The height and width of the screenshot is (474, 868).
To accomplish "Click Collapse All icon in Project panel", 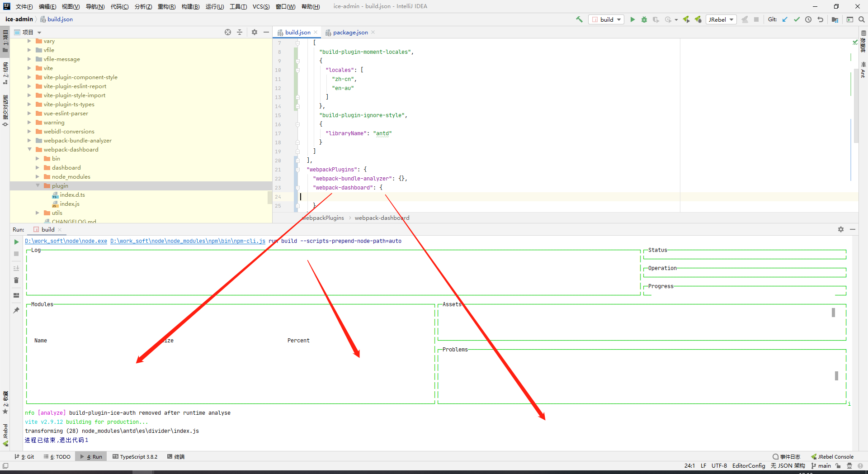I will click(240, 32).
